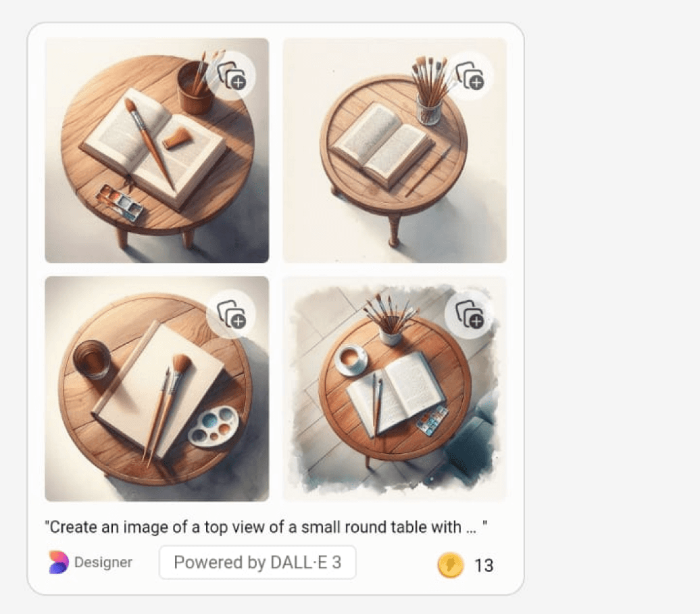This screenshot has width=700, height=614.
Task: Open the image with brushes in glass jar
Action: [395, 151]
